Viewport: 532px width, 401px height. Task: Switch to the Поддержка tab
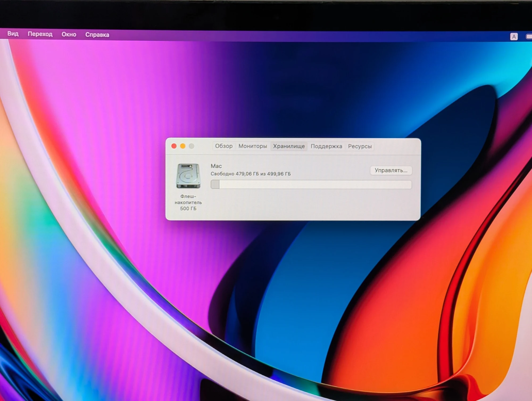tap(326, 146)
